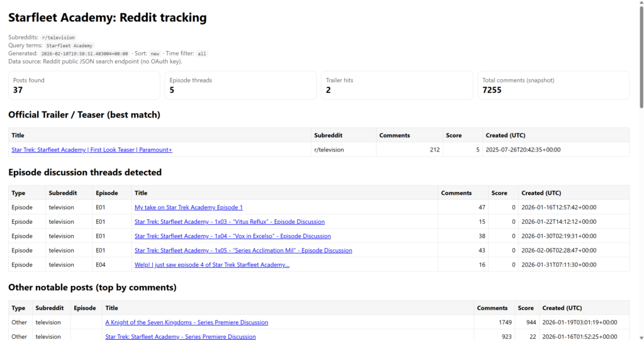Open the 1x04 "Vox in Excelso" discussion link
The width and height of the screenshot is (644, 340).
coord(232,236)
